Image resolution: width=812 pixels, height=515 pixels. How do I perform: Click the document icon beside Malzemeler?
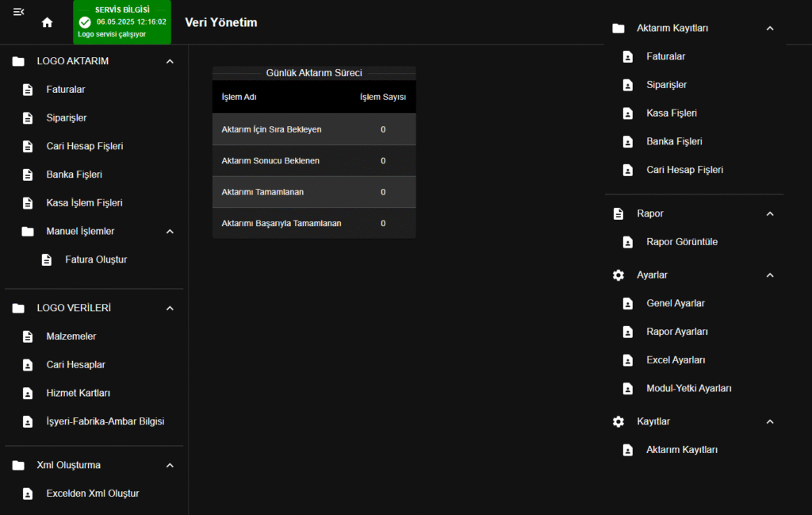(x=28, y=336)
